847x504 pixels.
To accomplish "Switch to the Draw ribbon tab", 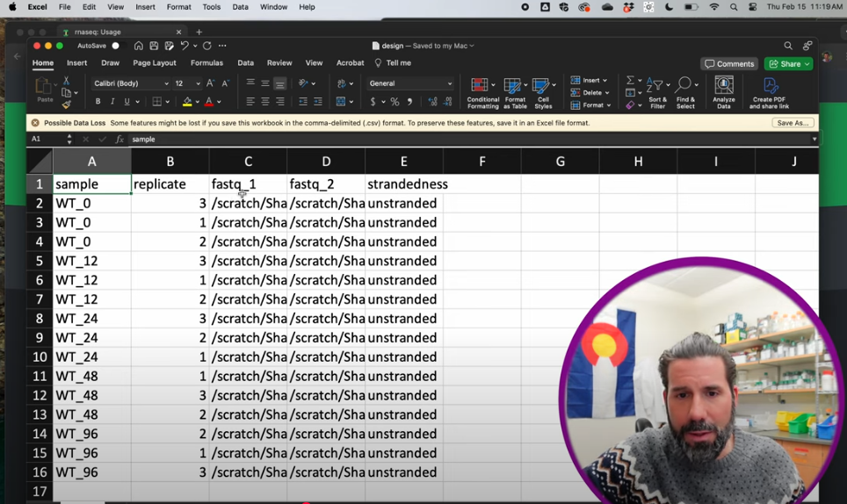I will coord(110,63).
